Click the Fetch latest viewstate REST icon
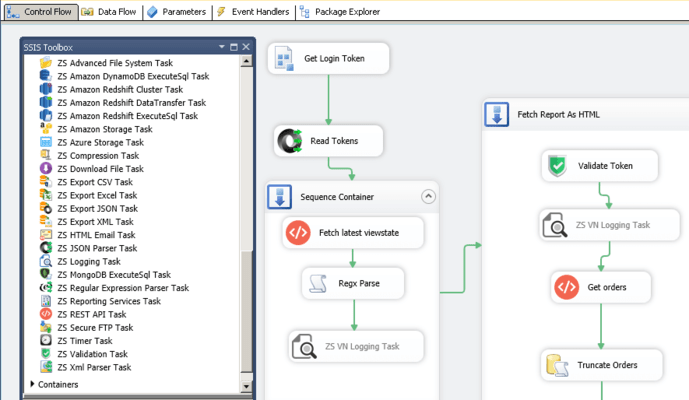 (298, 233)
